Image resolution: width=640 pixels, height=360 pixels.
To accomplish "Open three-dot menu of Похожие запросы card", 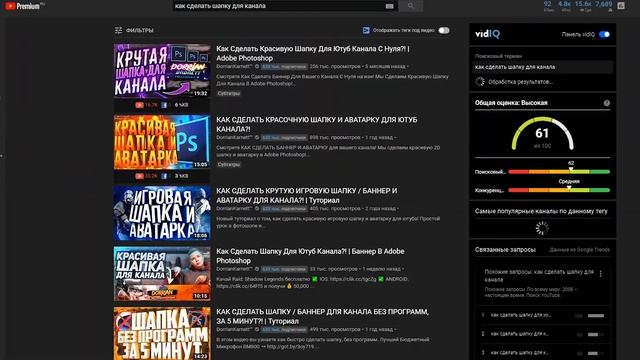I will click(600, 274).
